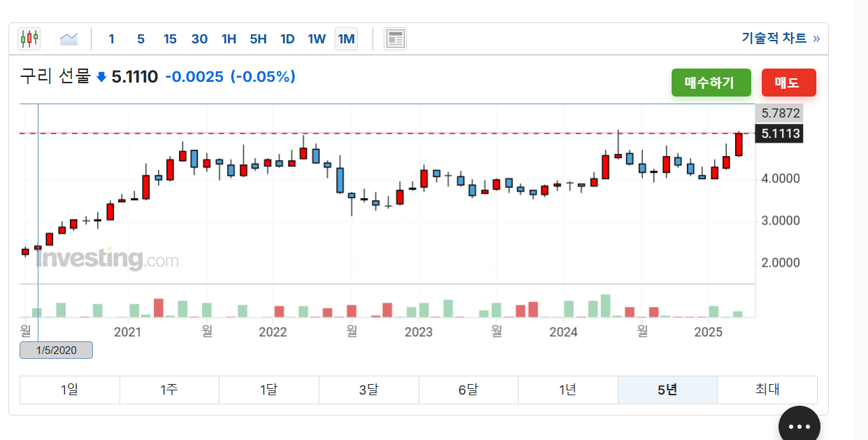This screenshot has height=440, width=868.
Task: Click the green 매수하기 button
Action: (711, 83)
